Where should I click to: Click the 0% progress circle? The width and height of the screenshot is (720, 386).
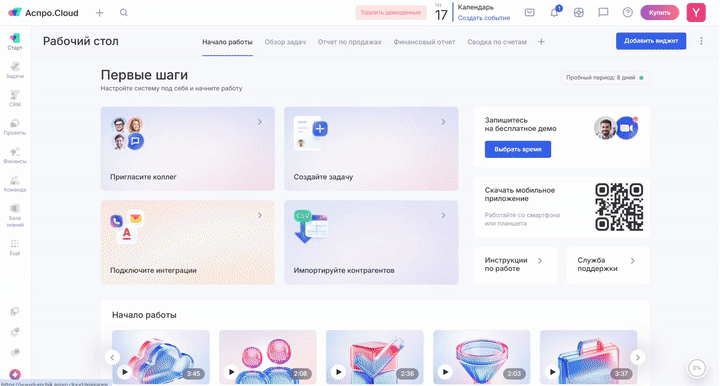697,368
